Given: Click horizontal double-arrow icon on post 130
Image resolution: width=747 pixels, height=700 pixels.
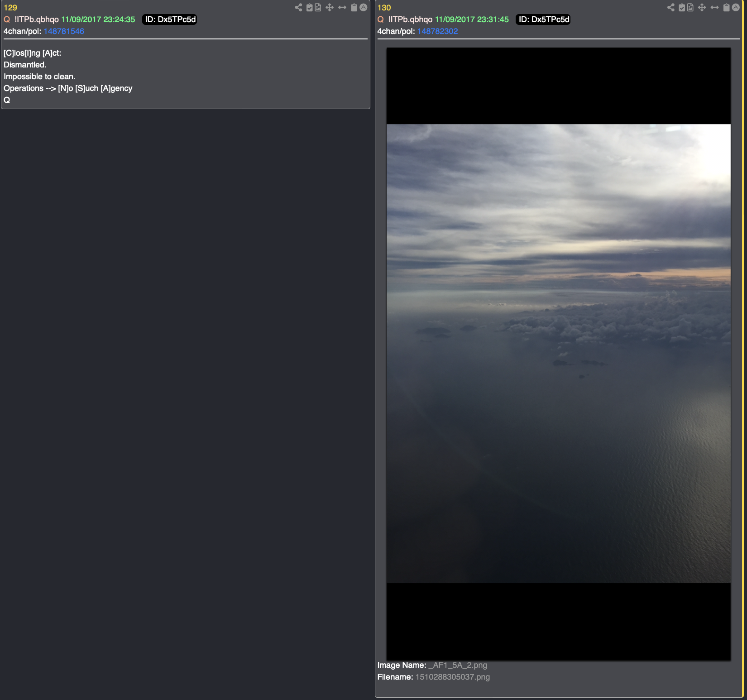Looking at the screenshot, I should tap(714, 7).
